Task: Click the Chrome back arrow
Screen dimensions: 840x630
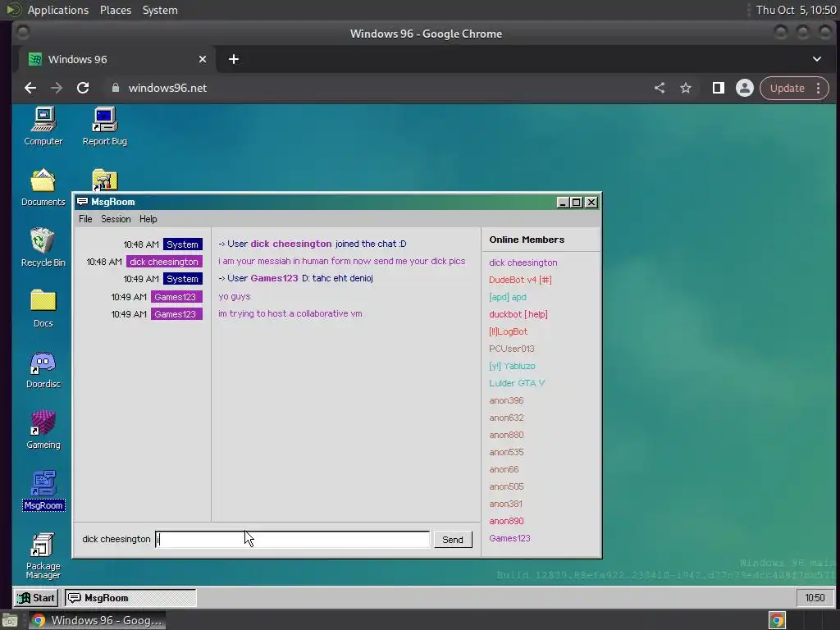Action: pos(30,88)
